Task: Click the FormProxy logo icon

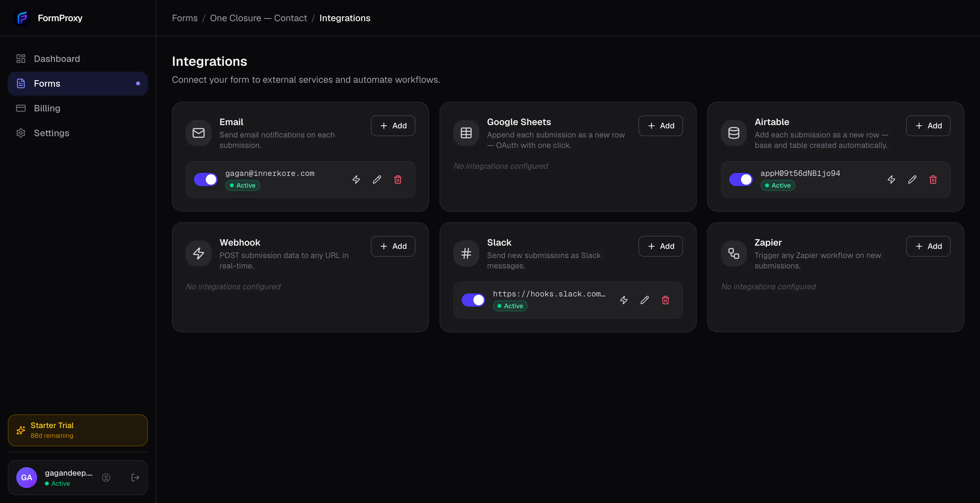Action: point(22,18)
